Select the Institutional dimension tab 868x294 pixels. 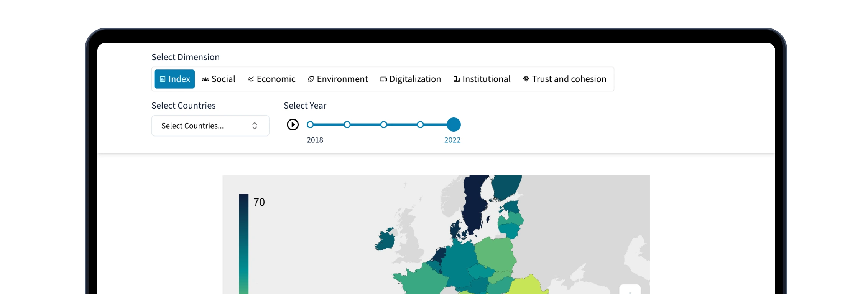point(482,79)
